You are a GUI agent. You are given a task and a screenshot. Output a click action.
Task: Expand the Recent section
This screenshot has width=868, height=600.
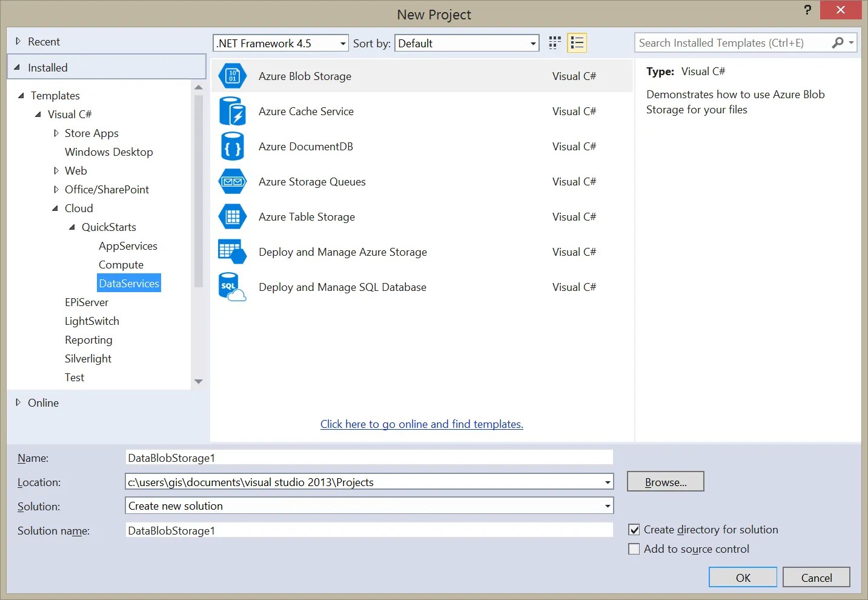[18, 41]
